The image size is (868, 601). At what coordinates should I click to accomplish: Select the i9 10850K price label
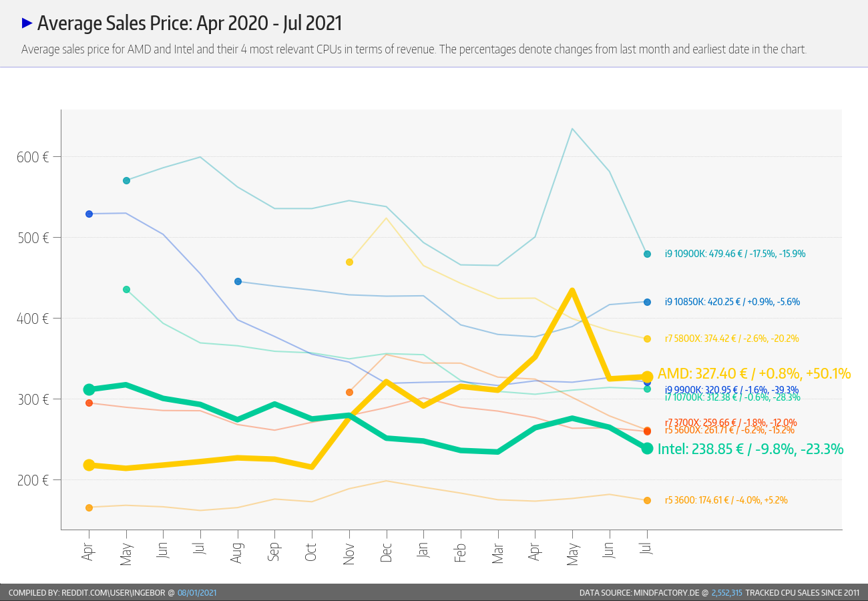click(x=732, y=302)
